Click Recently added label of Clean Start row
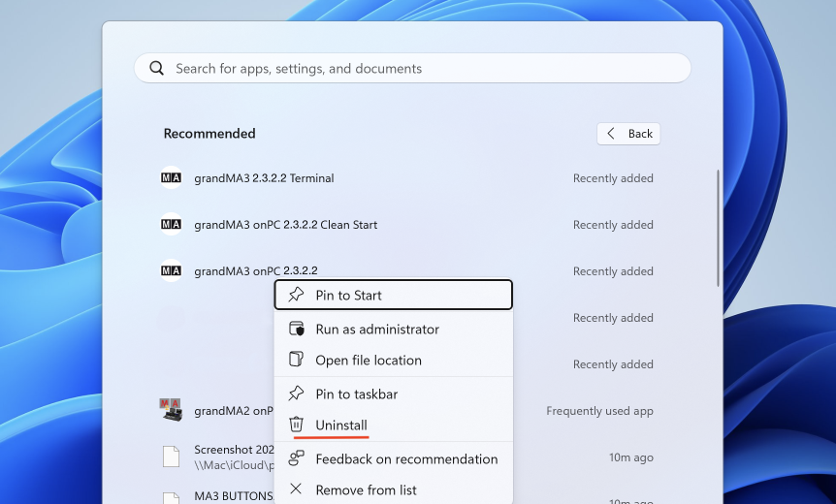 pos(613,225)
